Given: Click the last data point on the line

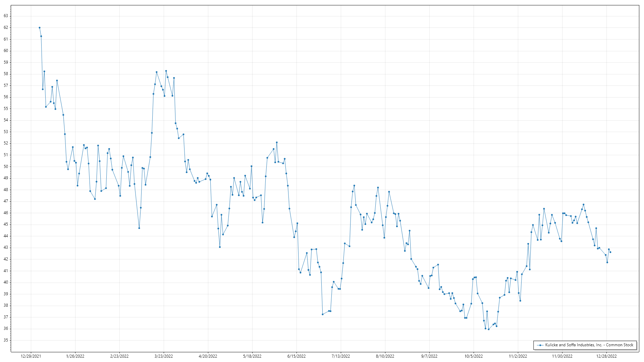Looking at the screenshot, I should (x=610, y=252).
